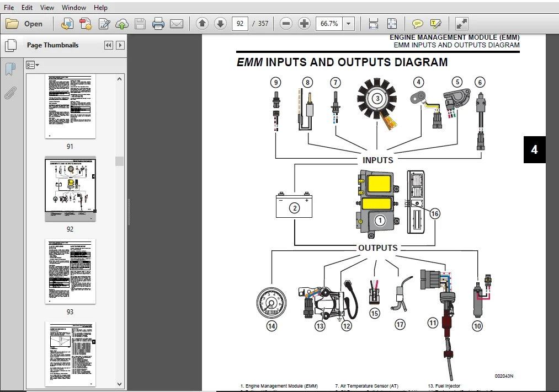Click 'Air Temperature Sensor (AT)' legend text
Screen dimensions: 559x392
point(369,386)
